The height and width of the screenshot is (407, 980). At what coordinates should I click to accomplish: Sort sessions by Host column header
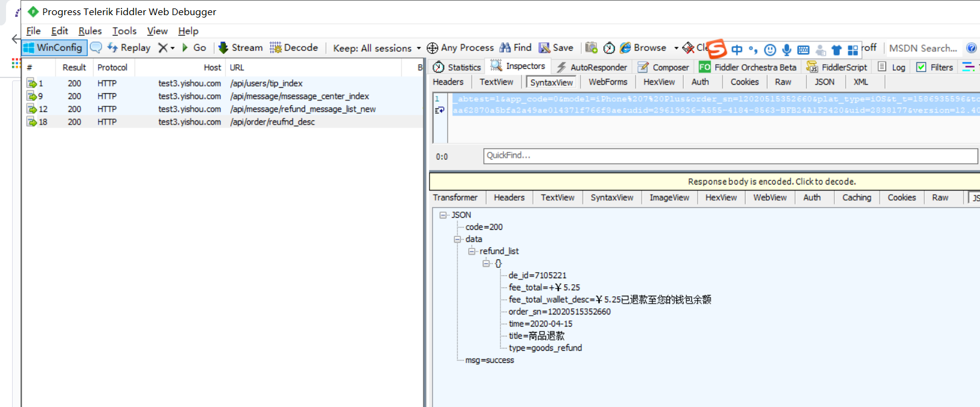(x=179, y=68)
